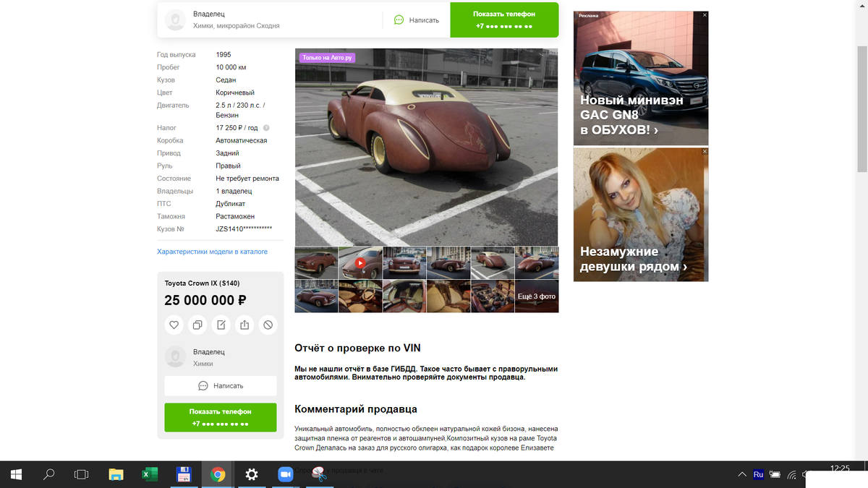868x488 pixels.
Task: Play the video thumbnail with red play button
Action: 360,263
